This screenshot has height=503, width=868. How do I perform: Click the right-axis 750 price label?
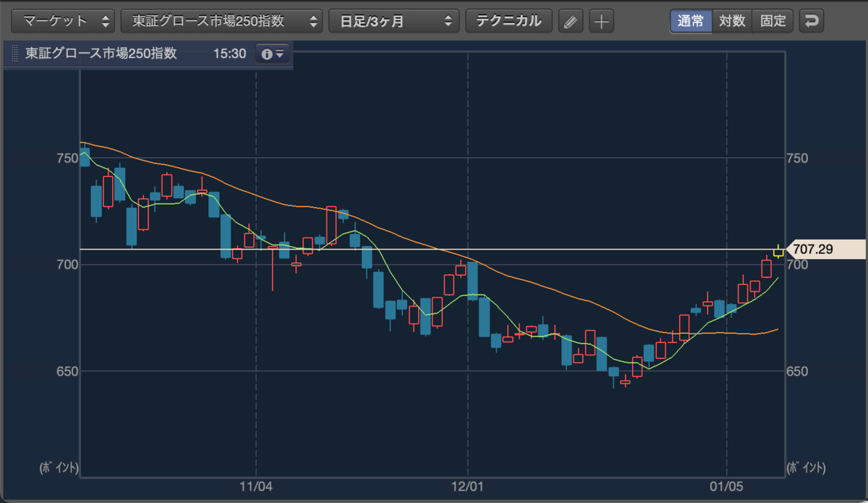click(x=798, y=158)
